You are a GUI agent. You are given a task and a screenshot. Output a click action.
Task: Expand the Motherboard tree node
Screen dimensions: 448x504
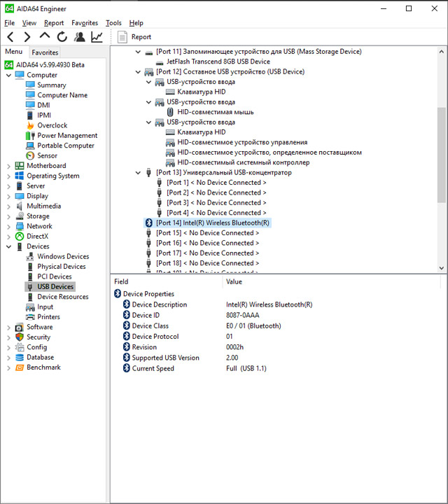pos(8,166)
